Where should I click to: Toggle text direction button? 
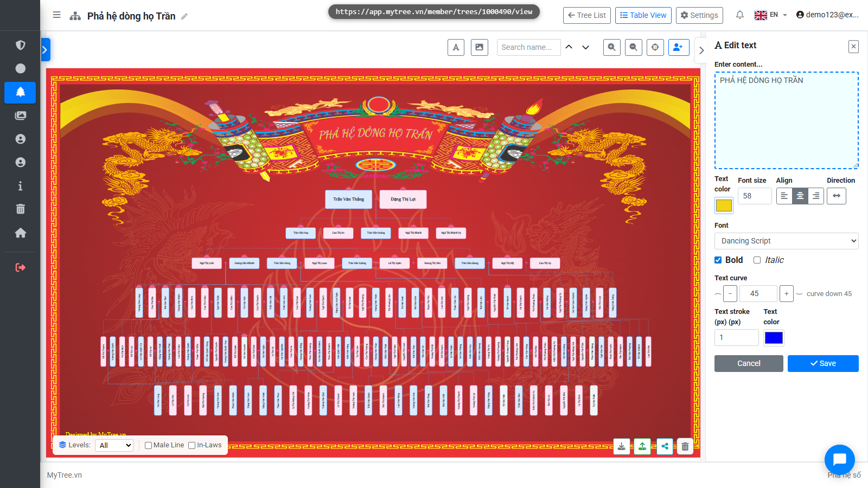pyautogui.click(x=837, y=196)
